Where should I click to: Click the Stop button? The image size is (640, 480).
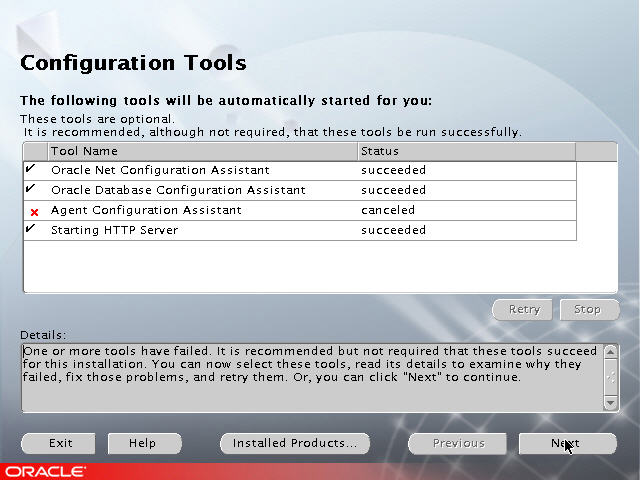click(x=590, y=310)
